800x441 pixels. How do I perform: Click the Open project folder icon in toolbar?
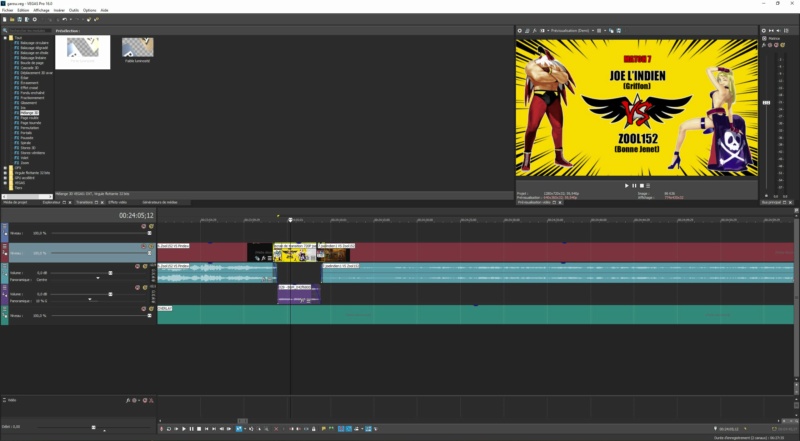12,19
